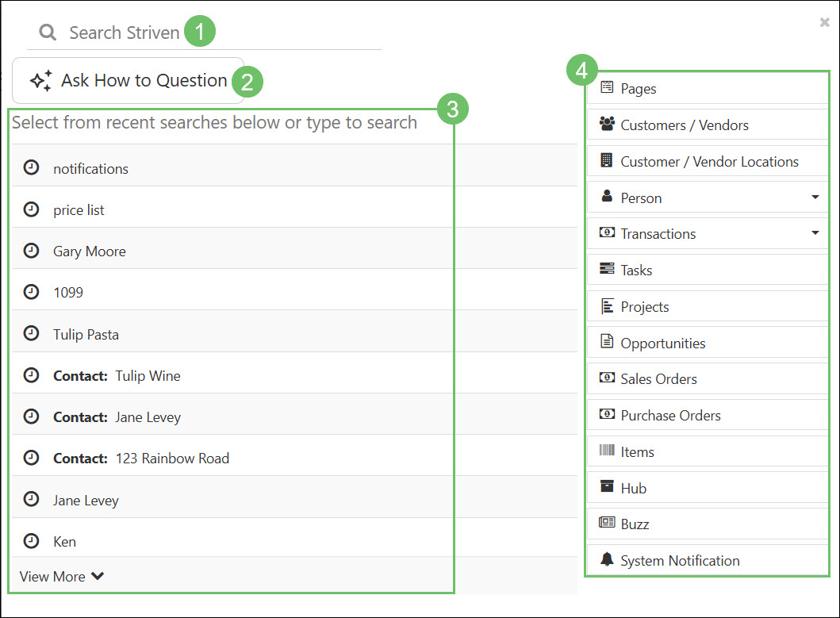
Task: Click the Purchase Orders money icon
Action: click(x=607, y=414)
